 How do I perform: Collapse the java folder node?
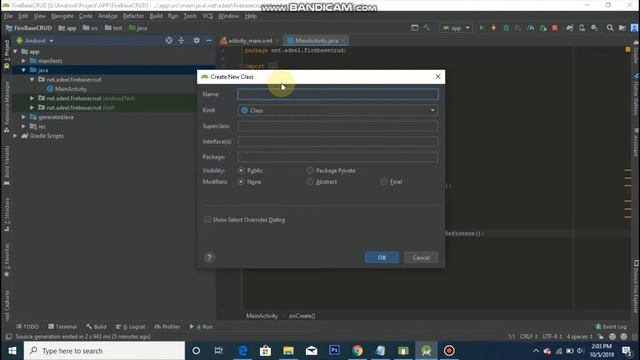(x=24, y=70)
